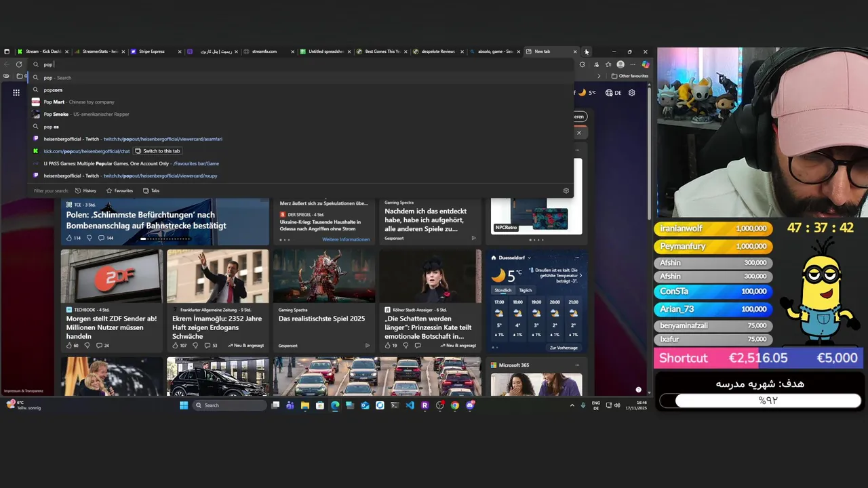Open the browser profile avatar icon
The image size is (868, 488).
point(620,64)
